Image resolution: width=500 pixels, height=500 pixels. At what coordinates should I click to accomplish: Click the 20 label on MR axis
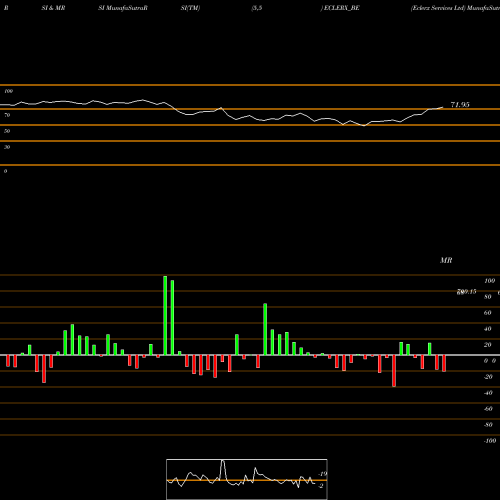click(x=487, y=345)
